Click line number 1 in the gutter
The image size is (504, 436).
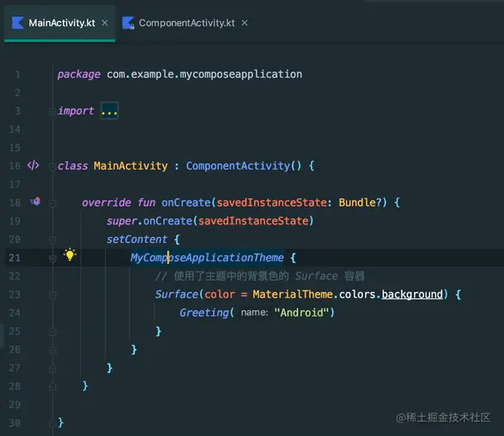(x=18, y=75)
